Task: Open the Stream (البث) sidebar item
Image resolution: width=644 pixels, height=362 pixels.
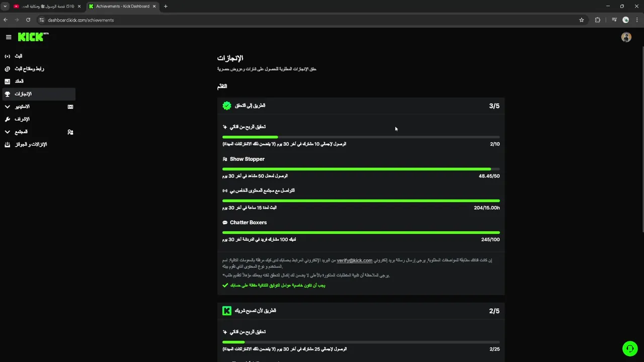Action: (x=18, y=56)
